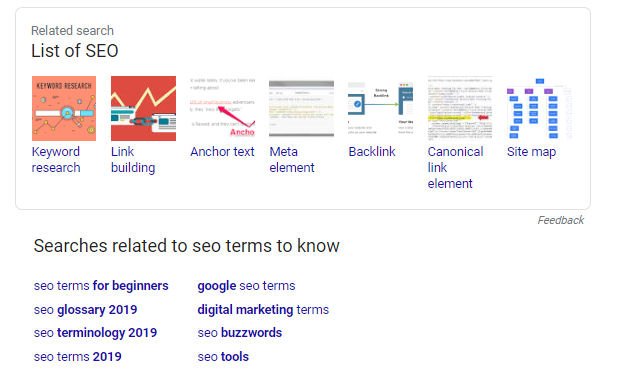This screenshot has height=371, width=627.
Task: Select the seo terms 2019 suggestion
Action: 78,357
